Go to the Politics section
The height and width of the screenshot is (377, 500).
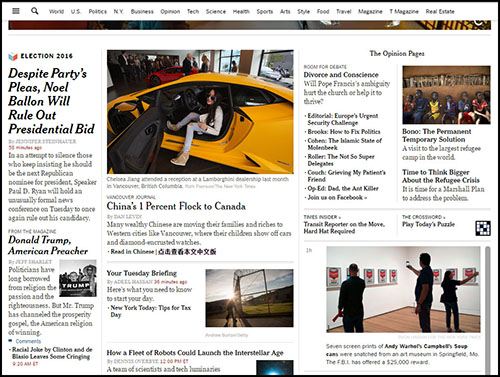(x=98, y=11)
